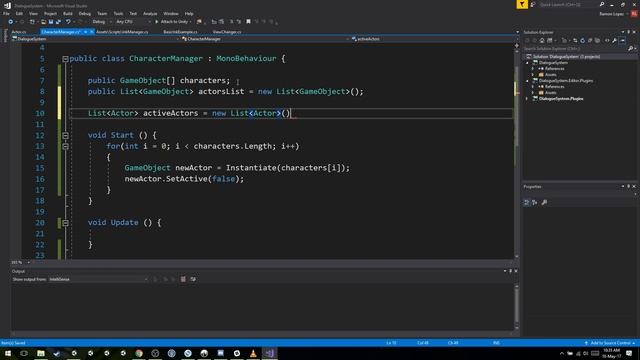Switch to the Actor.cs tab
Image resolution: width=640 pixels, height=360 pixels.
(x=19, y=32)
